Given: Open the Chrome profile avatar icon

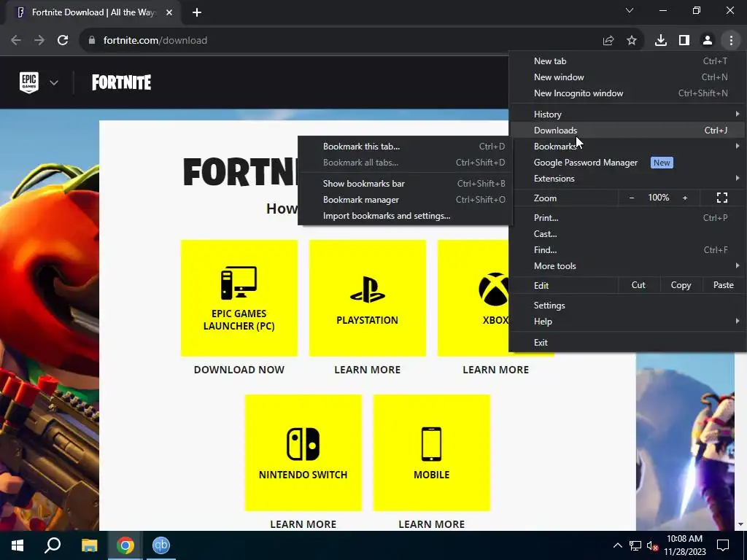Looking at the screenshot, I should (708, 41).
